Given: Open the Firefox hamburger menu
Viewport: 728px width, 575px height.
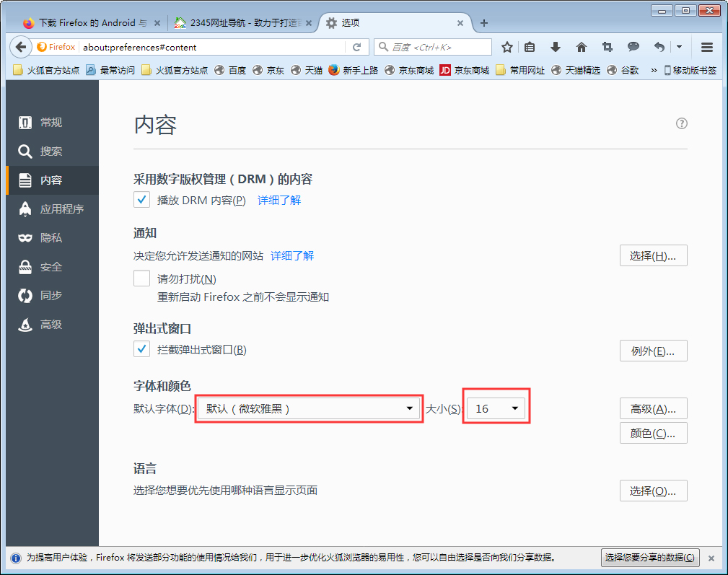Looking at the screenshot, I should 706,46.
